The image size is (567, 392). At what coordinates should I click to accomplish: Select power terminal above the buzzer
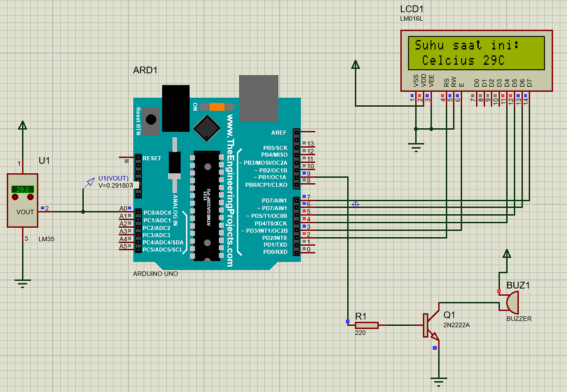[x=507, y=254]
